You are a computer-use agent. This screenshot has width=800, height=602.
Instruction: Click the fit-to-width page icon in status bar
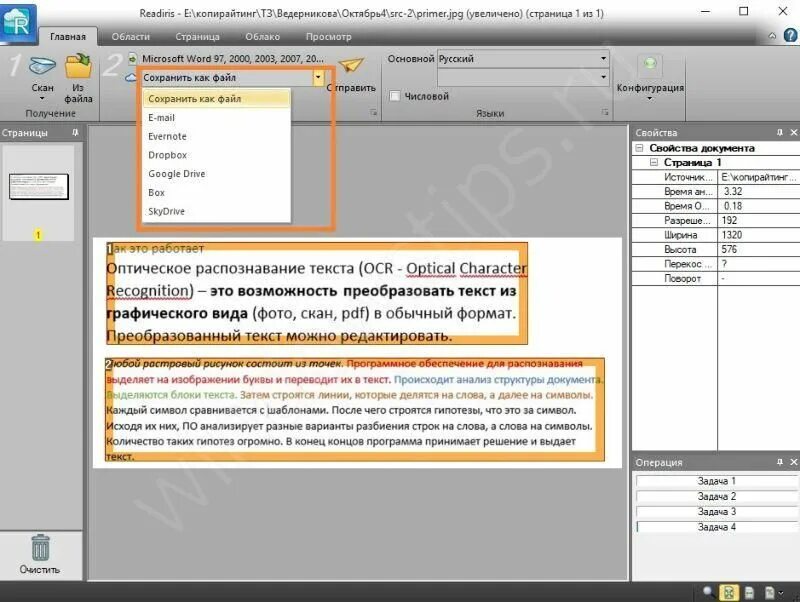(x=749, y=592)
